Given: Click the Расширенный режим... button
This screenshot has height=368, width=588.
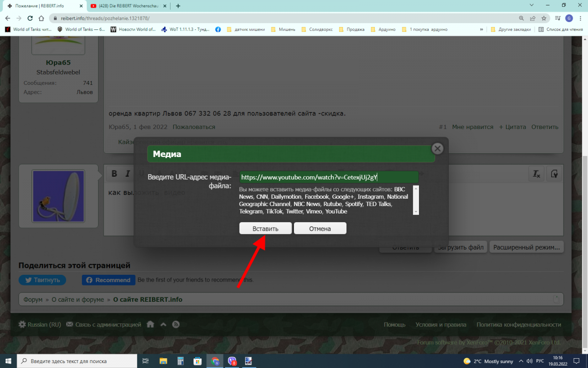Looking at the screenshot, I should (x=526, y=247).
